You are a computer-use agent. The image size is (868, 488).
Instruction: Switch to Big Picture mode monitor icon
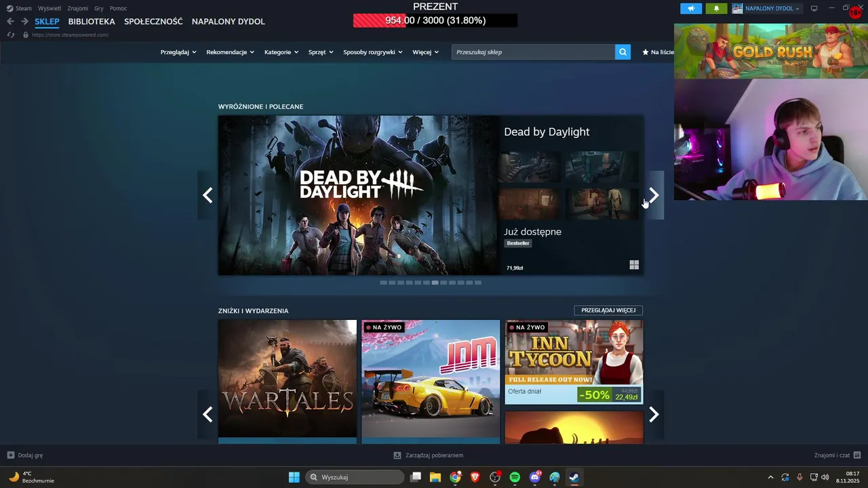tap(814, 9)
